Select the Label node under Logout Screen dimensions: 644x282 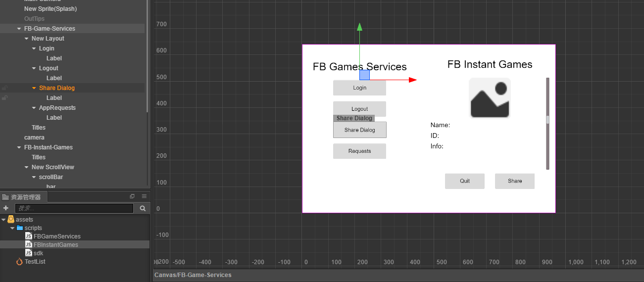(54, 78)
